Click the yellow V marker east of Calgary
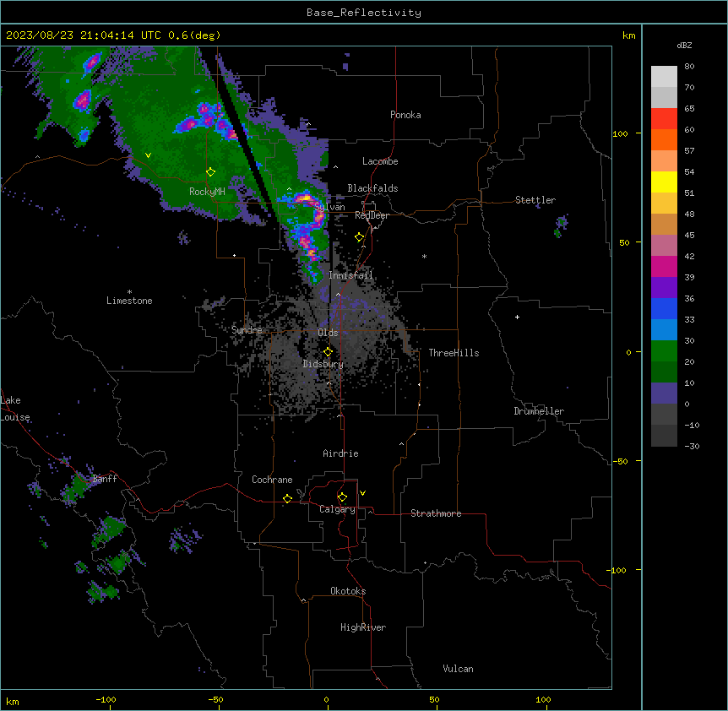 coord(362,493)
